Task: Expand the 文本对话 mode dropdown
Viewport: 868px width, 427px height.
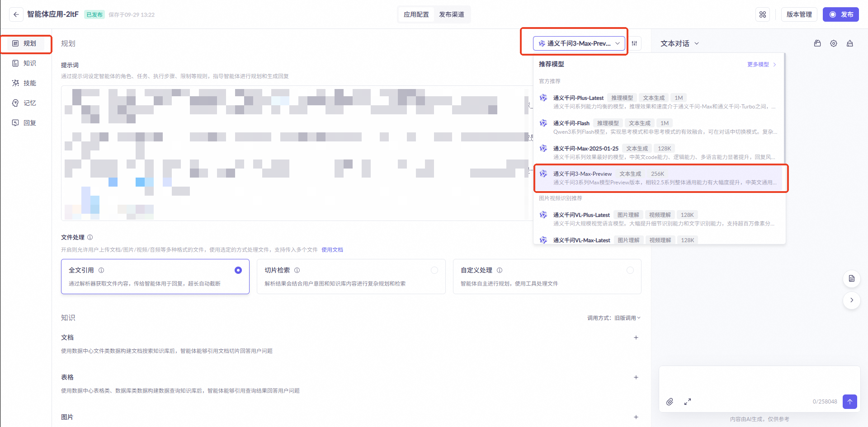Action: coord(679,43)
